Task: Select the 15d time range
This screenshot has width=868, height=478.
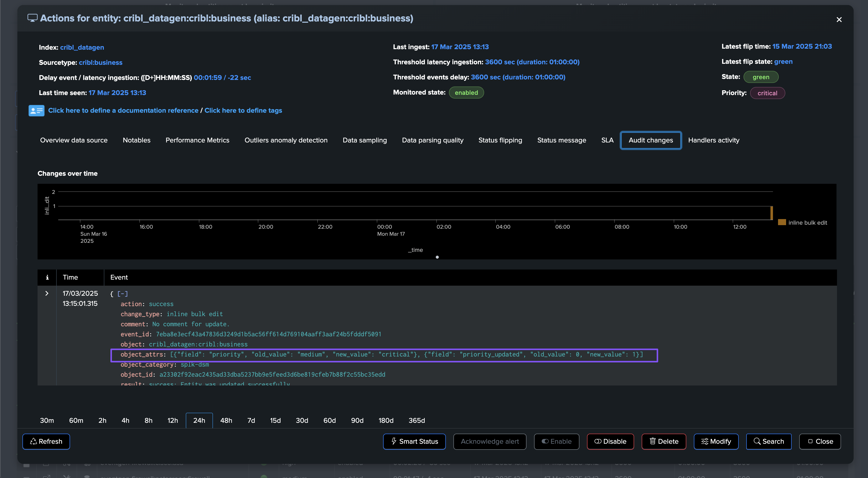Action: 275,420
